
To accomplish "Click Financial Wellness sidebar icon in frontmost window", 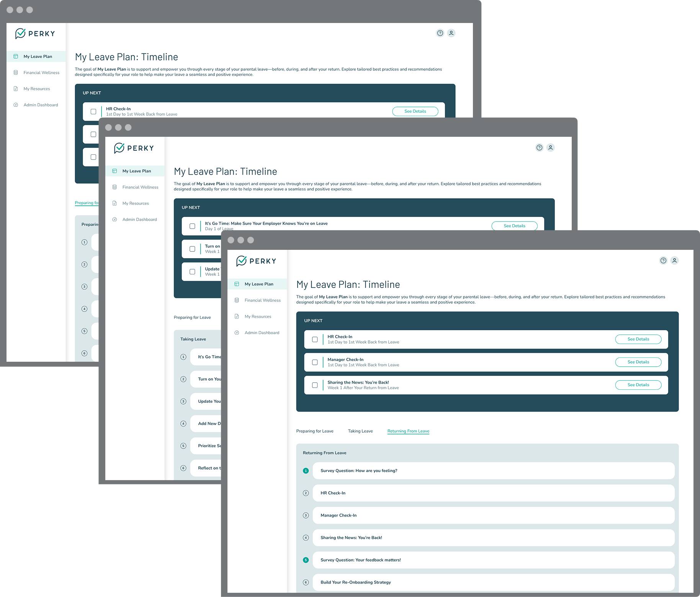I will point(237,300).
